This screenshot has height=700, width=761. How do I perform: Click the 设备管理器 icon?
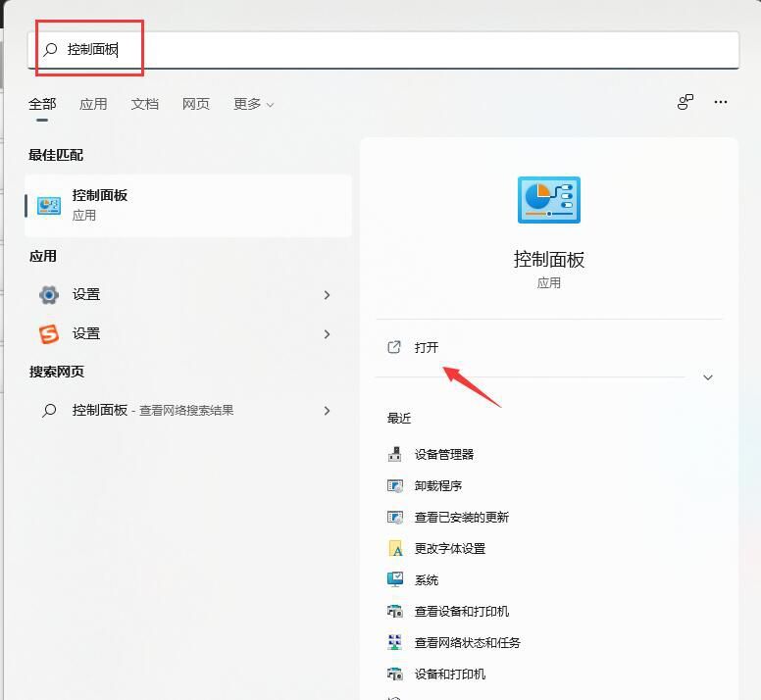click(x=394, y=455)
